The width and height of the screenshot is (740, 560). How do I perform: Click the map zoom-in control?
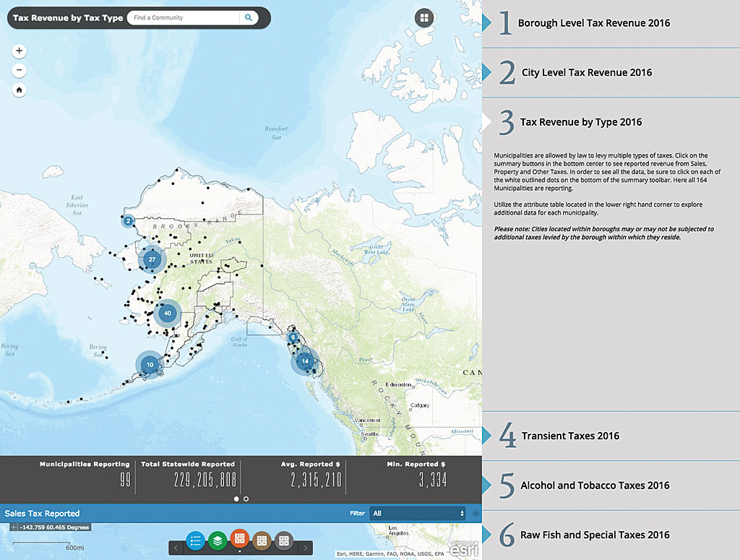click(x=19, y=51)
